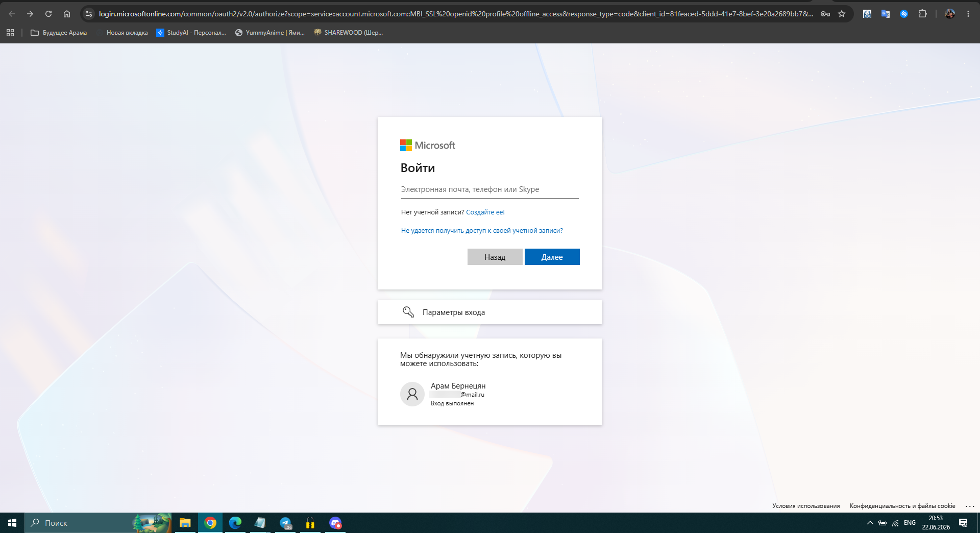The image size is (980, 533).
Task: Open the taskbar clock and calendar
Action: pyautogui.click(x=936, y=523)
